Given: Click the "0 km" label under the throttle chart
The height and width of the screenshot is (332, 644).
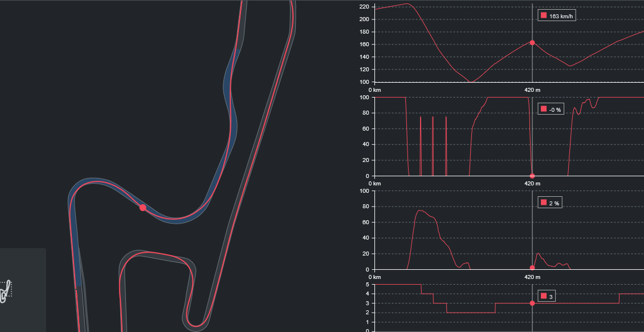Looking at the screenshot, I should pyautogui.click(x=374, y=184).
